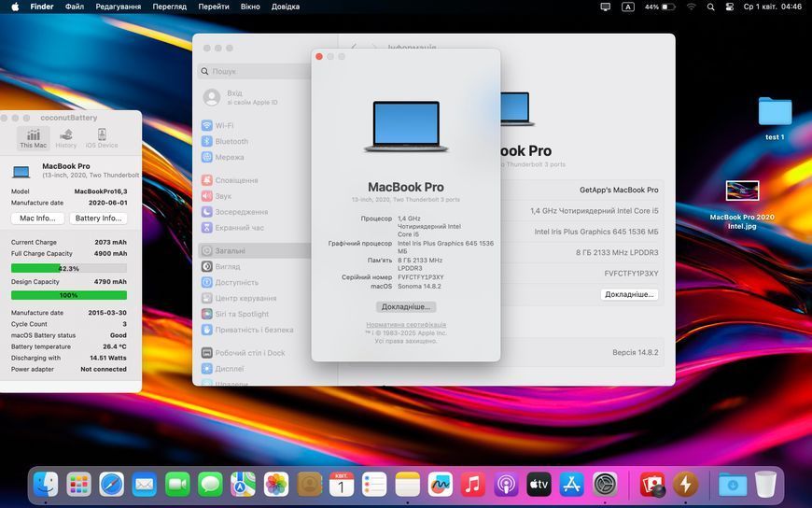812x508 pixels.
Task: Open Apple TV app in Dock
Action: coord(539,485)
